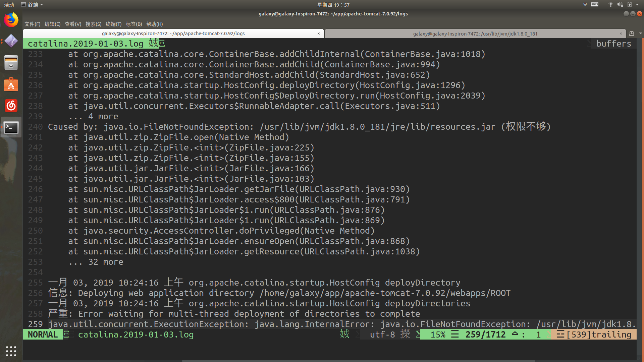Switch to the tomcat logs terminal tab

point(173,34)
